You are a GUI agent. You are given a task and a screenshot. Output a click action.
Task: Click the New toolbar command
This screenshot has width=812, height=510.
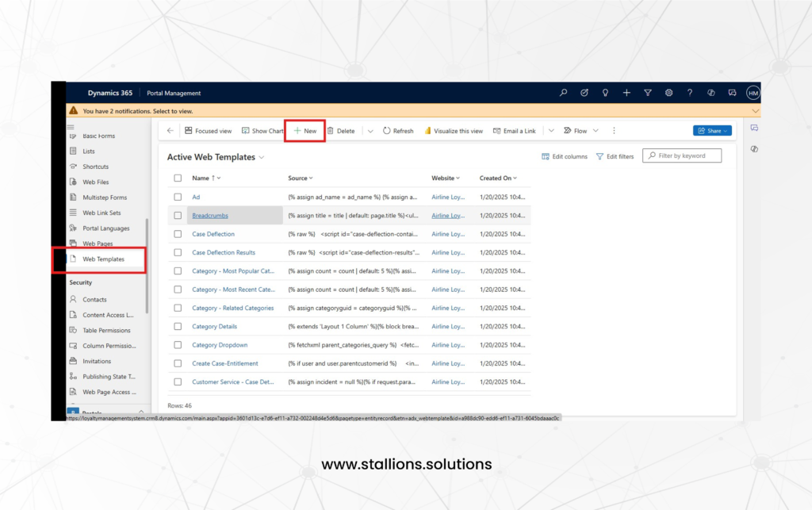[305, 131]
